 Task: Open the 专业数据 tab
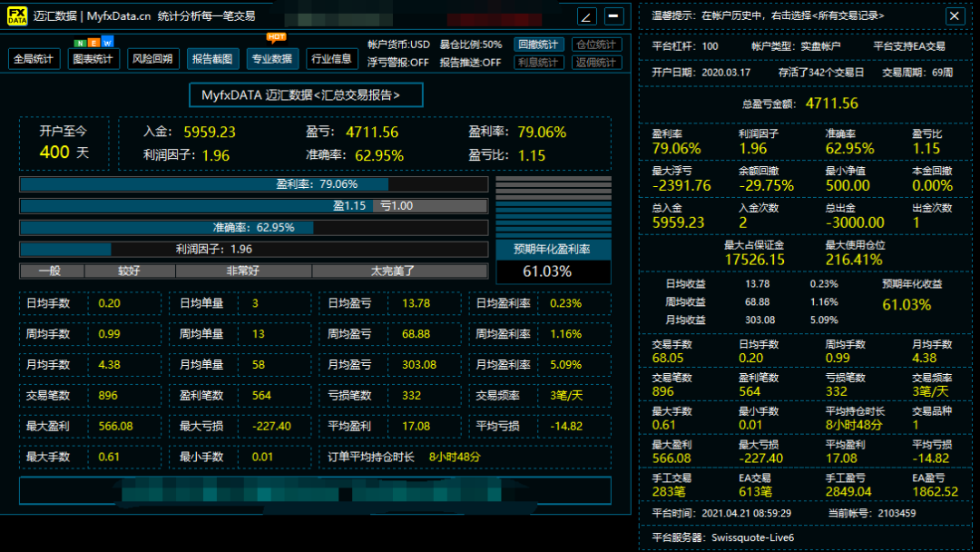point(272,59)
